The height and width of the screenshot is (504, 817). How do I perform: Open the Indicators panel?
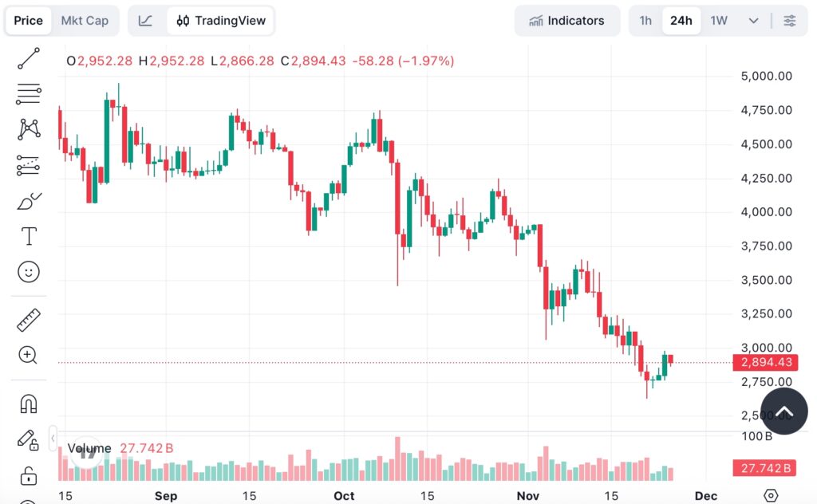(x=567, y=21)
